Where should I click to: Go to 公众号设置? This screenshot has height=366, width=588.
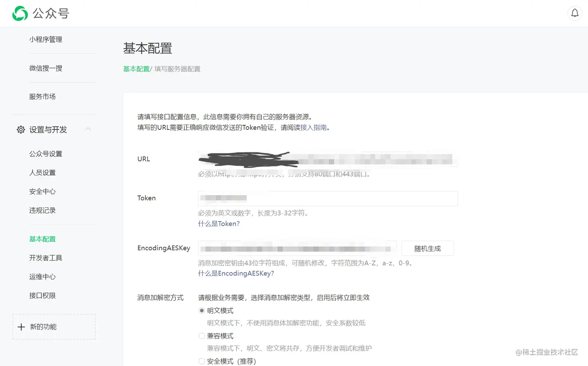45,154
